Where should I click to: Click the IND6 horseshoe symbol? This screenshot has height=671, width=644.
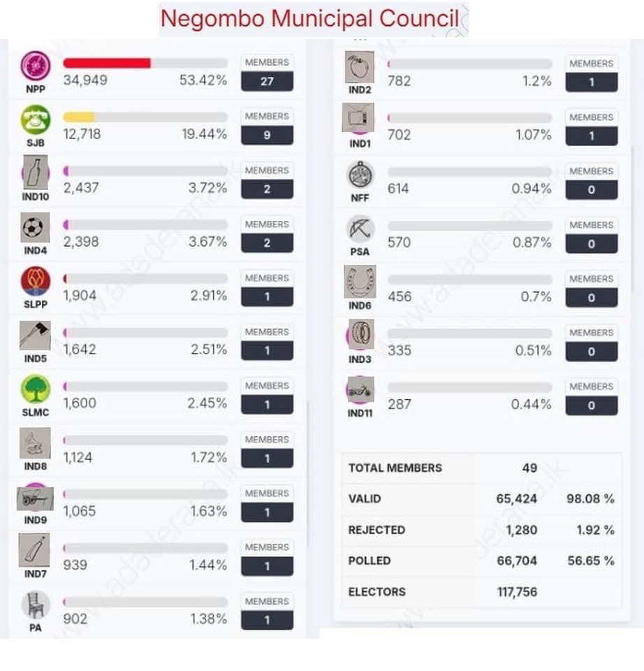click(360, 282)
